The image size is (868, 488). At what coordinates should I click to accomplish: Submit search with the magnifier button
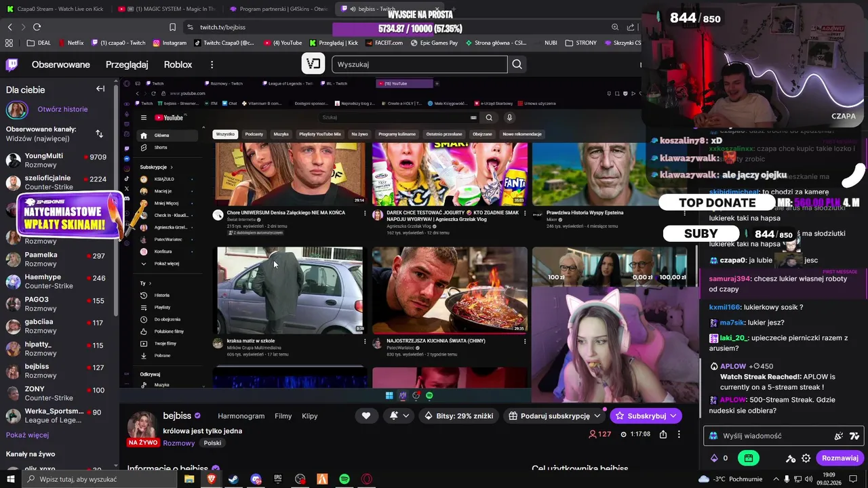coord(517,64)
